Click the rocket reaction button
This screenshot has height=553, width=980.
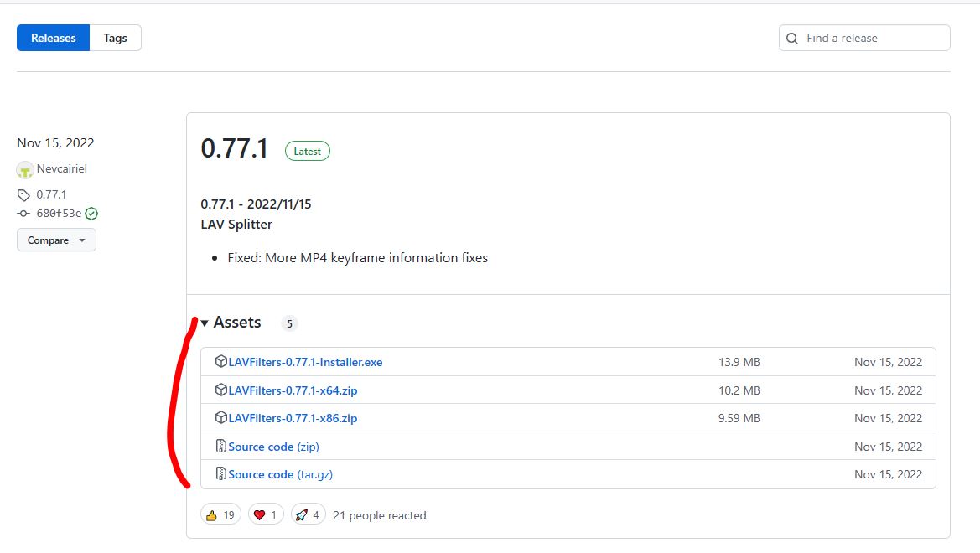pos(309,515)
